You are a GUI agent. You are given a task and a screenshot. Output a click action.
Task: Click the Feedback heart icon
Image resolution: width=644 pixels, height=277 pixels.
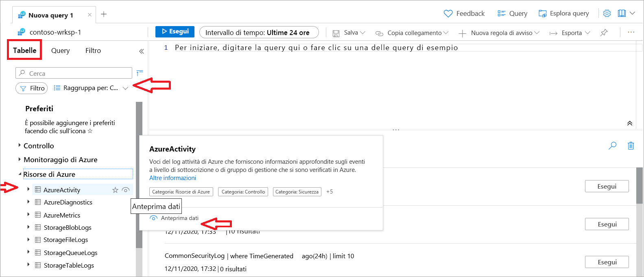(x=448, y=13)
